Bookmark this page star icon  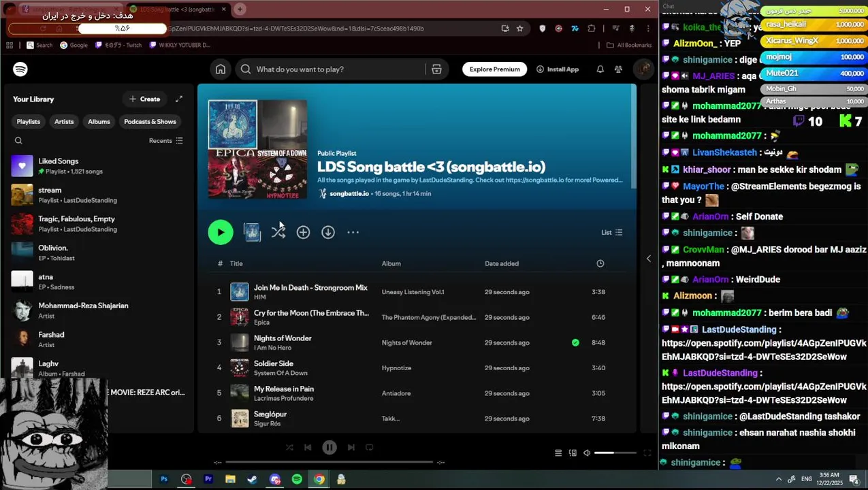click(520, 29)
